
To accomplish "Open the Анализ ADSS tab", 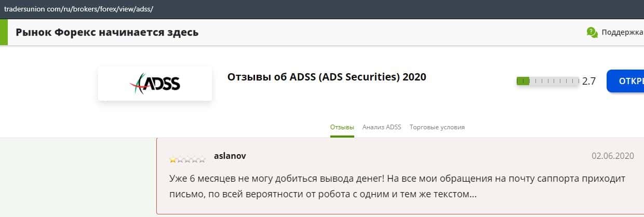I will coord(382,127).
